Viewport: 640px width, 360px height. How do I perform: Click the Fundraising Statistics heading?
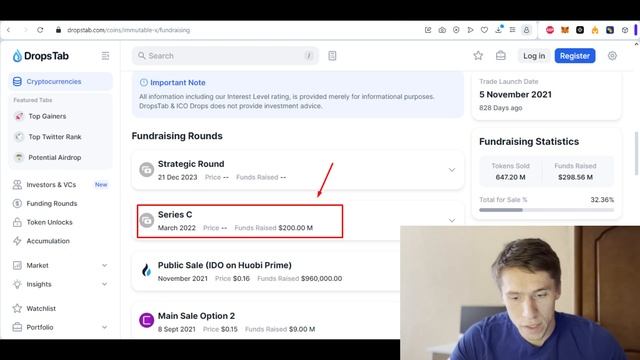(529, 142)
